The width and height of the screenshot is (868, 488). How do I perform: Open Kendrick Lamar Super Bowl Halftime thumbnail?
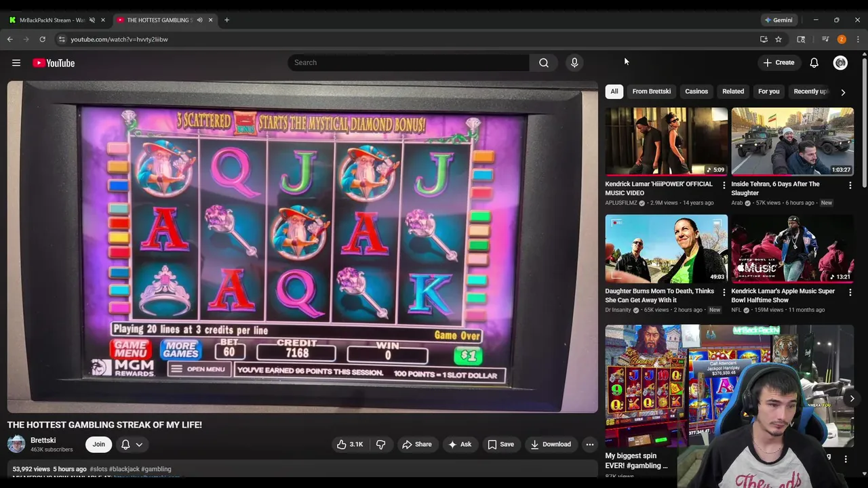point(792,249)
